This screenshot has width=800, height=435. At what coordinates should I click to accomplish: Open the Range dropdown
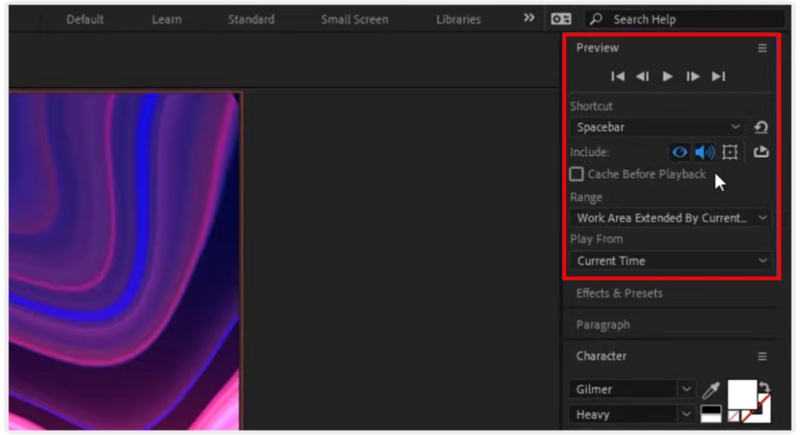(x=670, y=218)
